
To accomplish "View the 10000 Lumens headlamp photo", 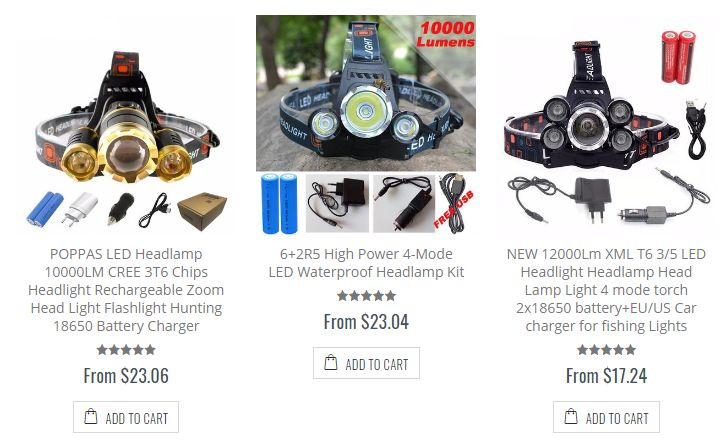I will tap(366, 94).
